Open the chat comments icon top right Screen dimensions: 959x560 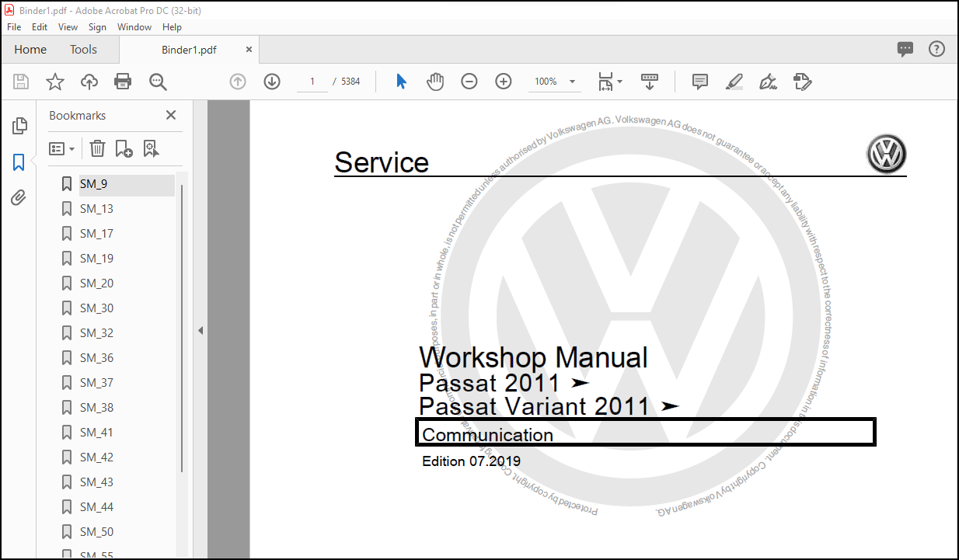click(905, 50)
